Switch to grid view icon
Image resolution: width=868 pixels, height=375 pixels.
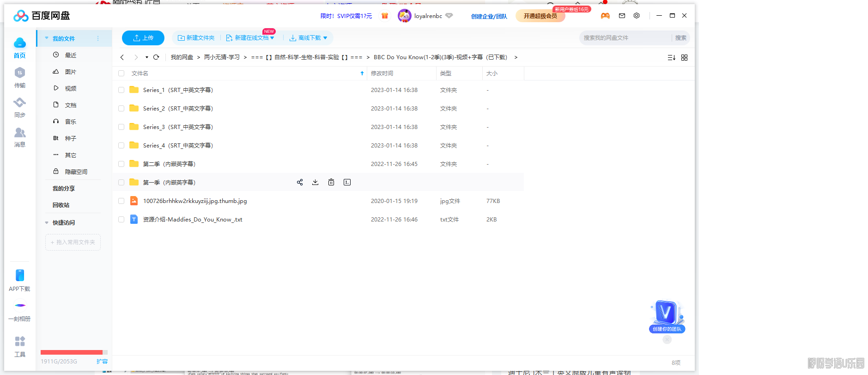click(x=685, y=57)
